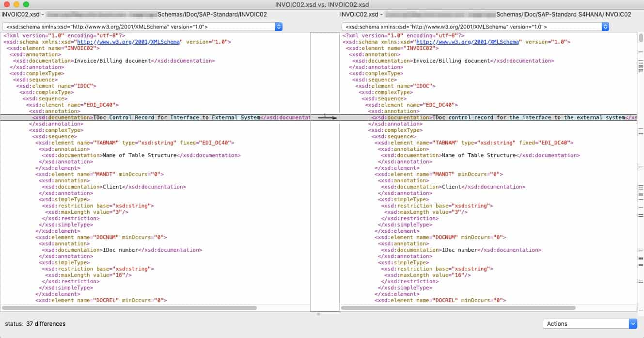Click the 'Client' documentation line in left pane

tap(114, 187)
